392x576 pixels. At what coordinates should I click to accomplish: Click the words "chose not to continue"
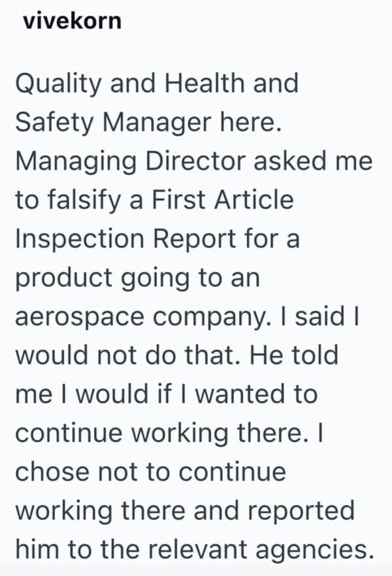click(150, 471)
